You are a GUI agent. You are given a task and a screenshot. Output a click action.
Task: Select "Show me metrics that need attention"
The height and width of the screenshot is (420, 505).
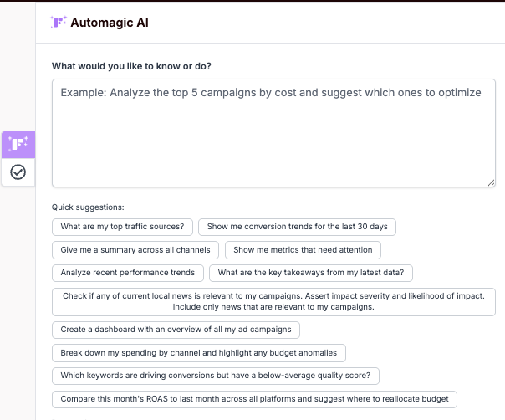(x=303, y=250)
